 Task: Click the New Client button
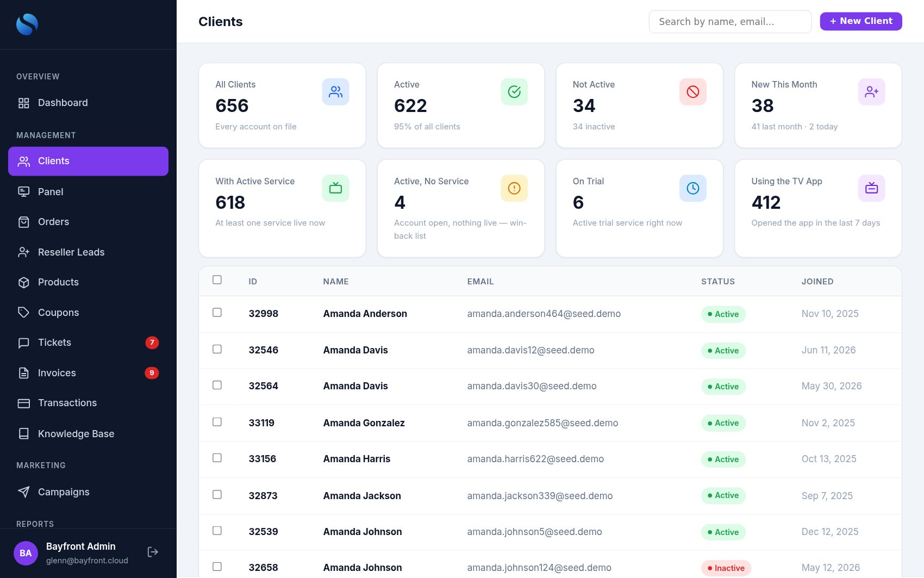[861, 21]
